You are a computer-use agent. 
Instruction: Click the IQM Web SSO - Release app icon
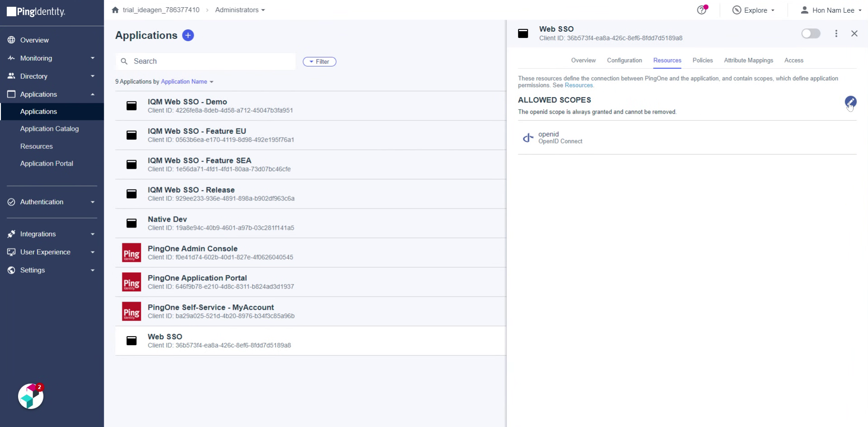pos(131,194)
